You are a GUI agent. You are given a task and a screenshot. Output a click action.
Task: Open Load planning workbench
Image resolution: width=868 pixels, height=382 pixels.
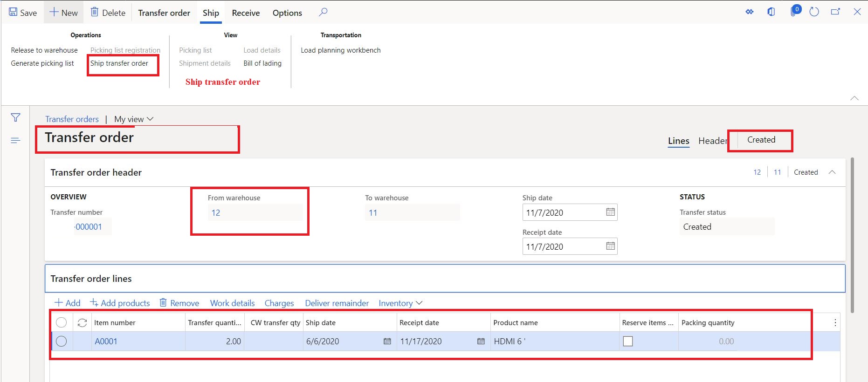[341, 50]
